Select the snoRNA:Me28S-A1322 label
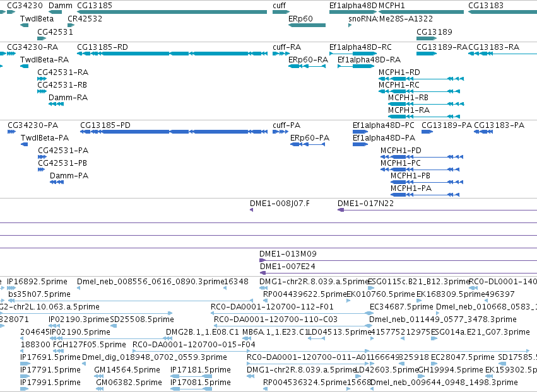 pos(391,19)
